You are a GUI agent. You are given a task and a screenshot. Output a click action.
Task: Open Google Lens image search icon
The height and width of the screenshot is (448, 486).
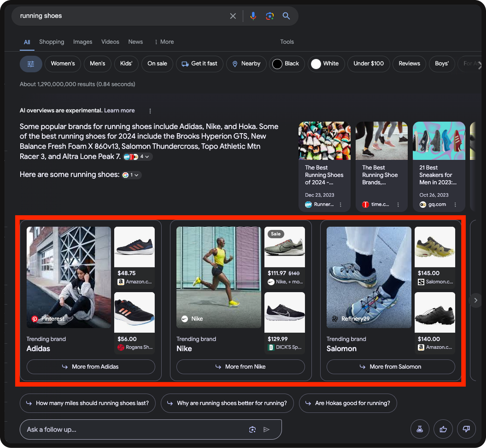coord(270,16)
